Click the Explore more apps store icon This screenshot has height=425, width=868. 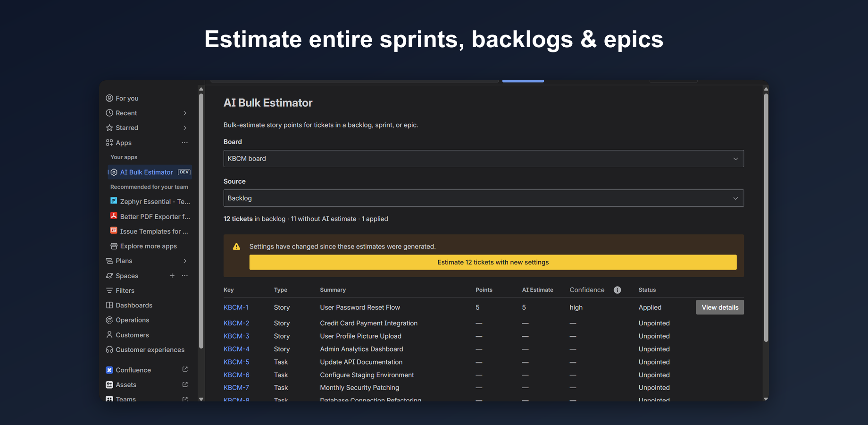[x=114, y=246]
